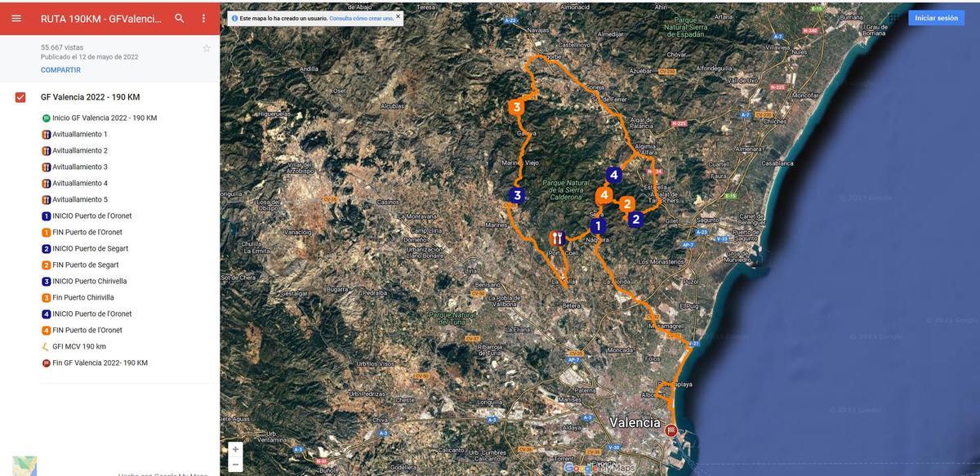Click the zoom in plus button
The height and width of the screenshot is (476, 980).
click(233, 447)
